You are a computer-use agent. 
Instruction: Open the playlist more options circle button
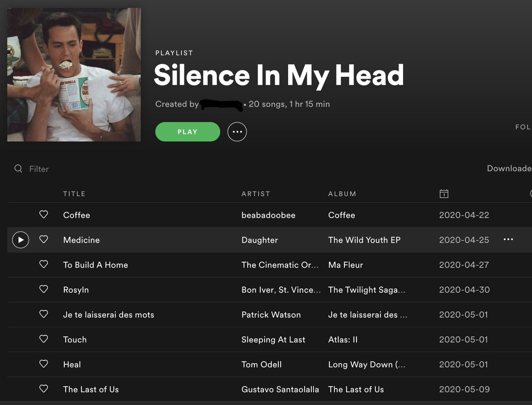click(237, 132)
